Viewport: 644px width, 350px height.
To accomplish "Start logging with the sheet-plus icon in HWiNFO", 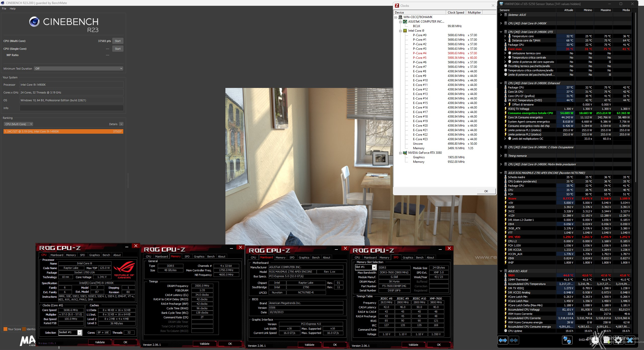I will (x=607, y=340).
